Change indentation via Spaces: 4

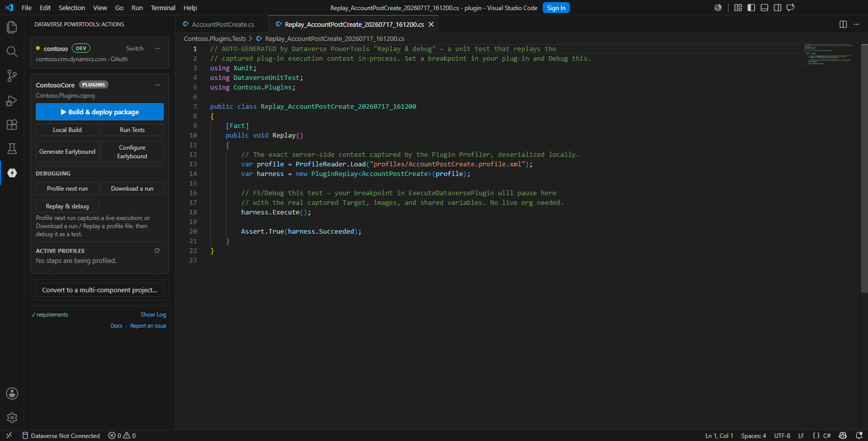pyautogui.click(x=753, y=435)
